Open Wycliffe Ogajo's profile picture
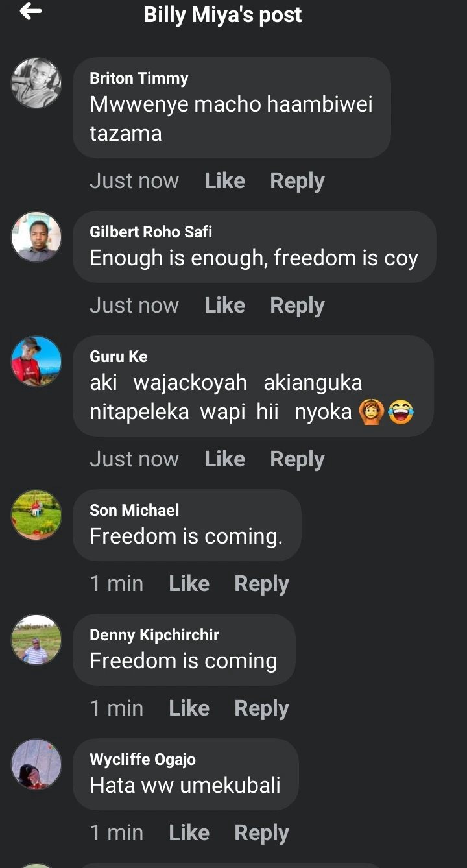467x868 pixels. (x=36, y=764)
